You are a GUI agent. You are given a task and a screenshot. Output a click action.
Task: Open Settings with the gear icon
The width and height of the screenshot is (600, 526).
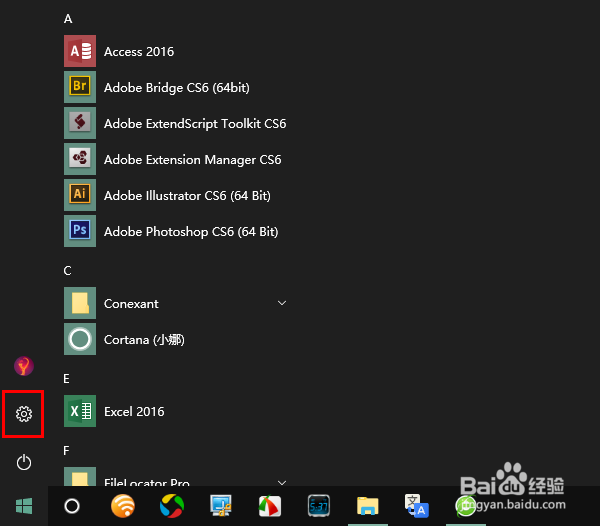(x=24, y=414)
